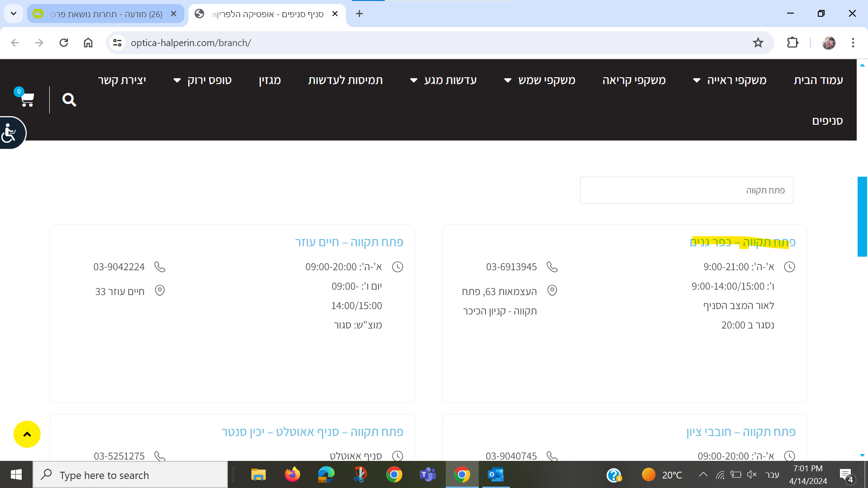The image size is (868, 488).
Task: Show hidden system tray icons
Action: pos(703,474)
